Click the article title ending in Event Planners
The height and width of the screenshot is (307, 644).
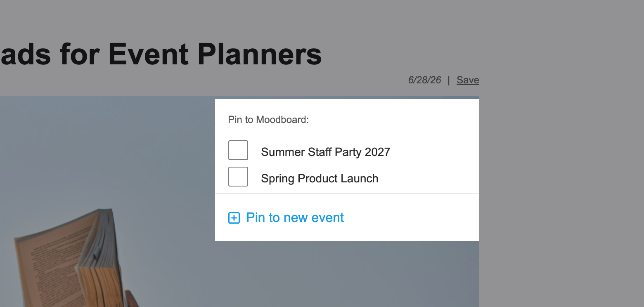tap(161, 54)
